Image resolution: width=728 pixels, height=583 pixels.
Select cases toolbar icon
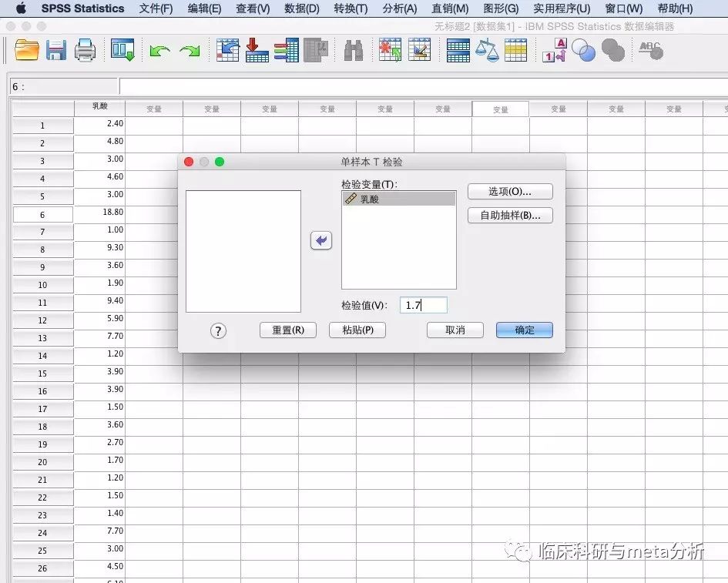[516, 50]
